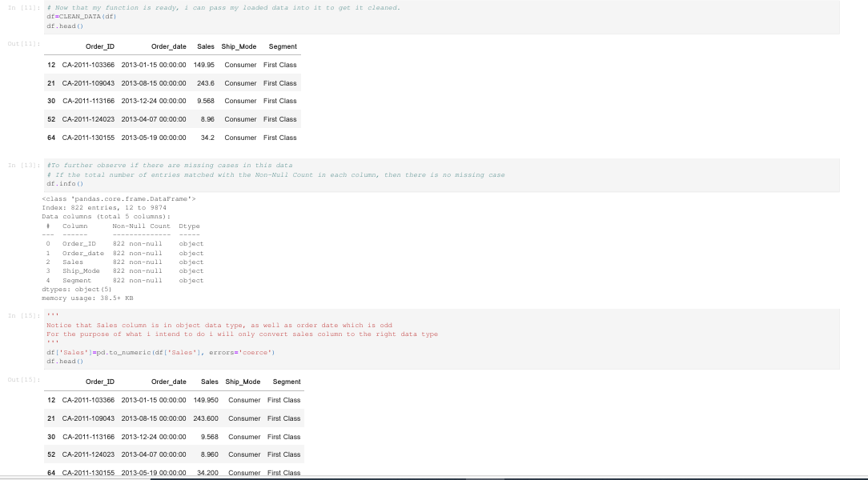
Task: Click the pandas.core.frame.DataFrame class line
Action: coord(119,199)
